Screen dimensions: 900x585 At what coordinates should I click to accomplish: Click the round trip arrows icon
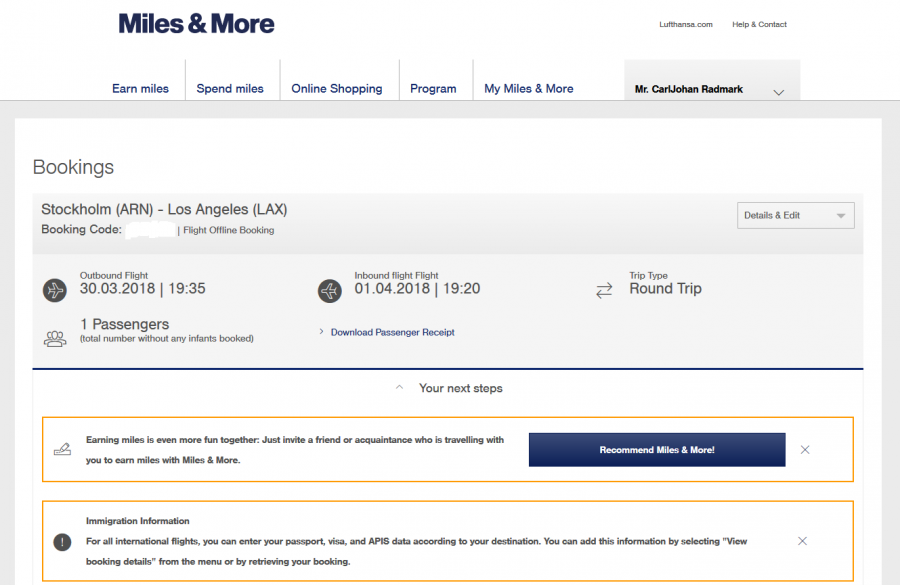pyautogui.click(x=604, y=290)
